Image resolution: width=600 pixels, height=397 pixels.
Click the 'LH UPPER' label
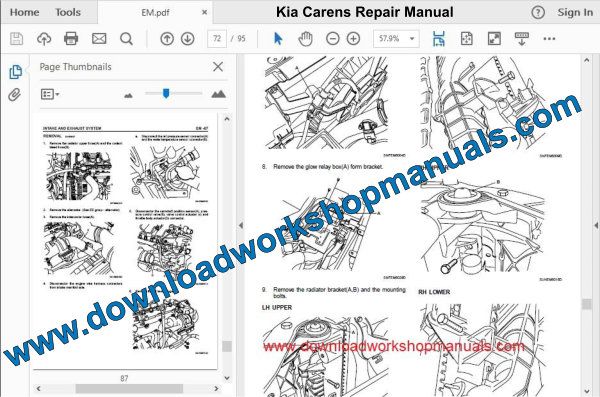pyautogui.click(x=277, y=307)
